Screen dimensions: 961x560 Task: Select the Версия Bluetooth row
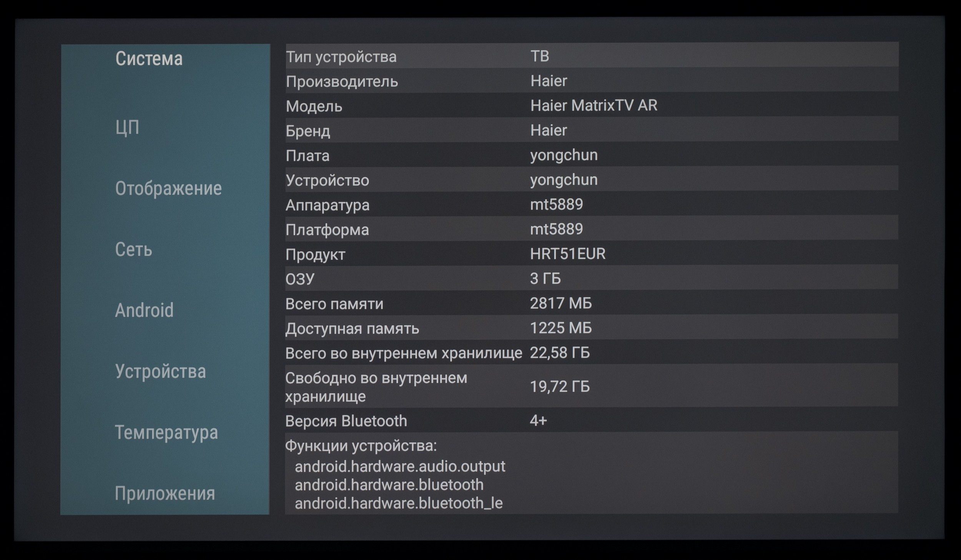pos(591,421)
